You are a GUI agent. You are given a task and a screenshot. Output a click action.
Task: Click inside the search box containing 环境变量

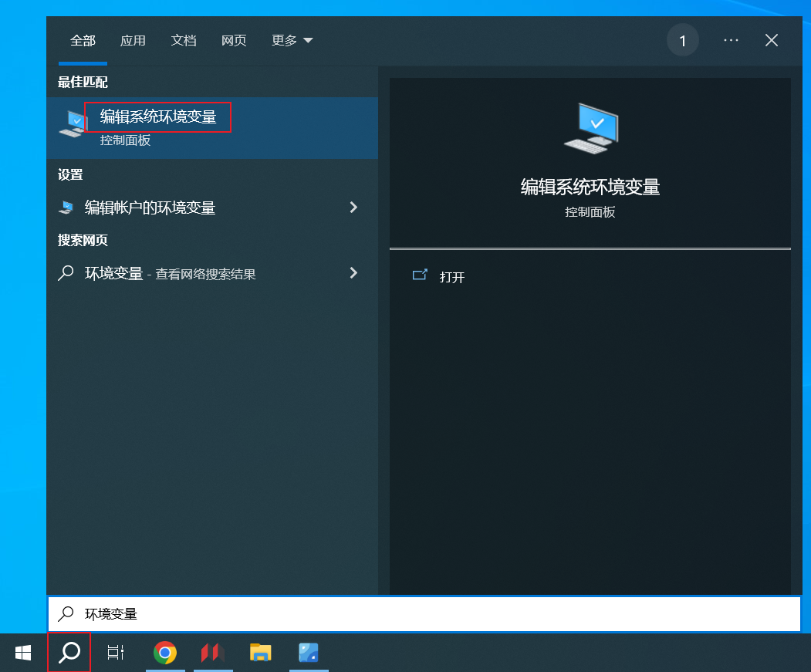[x=424, y=614]
